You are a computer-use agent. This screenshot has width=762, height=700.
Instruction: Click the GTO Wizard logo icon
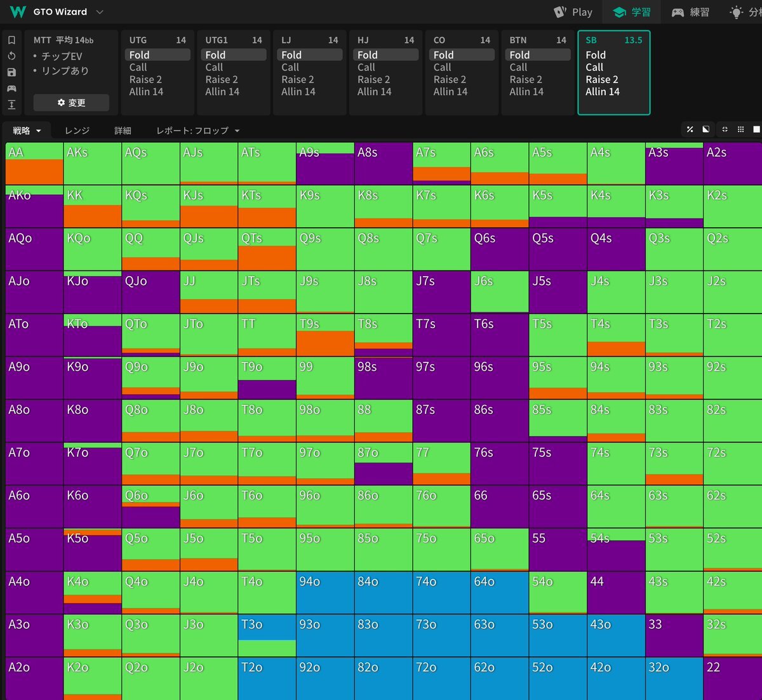pyautogui.click(x=18, y=12)
